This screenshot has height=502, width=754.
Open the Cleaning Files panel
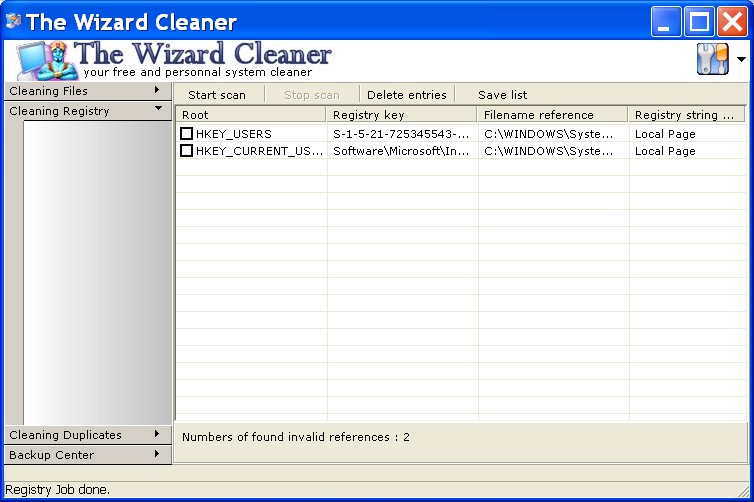[x=88, y=91]
